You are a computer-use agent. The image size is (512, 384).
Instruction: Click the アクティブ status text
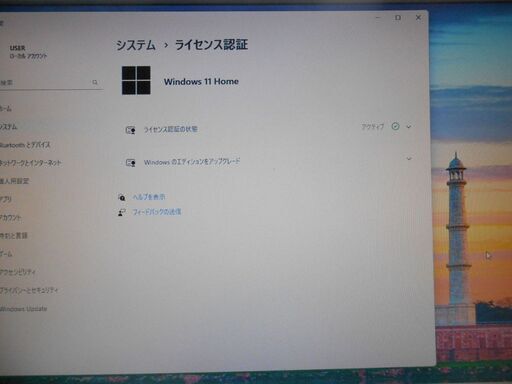tap(373, 127)
